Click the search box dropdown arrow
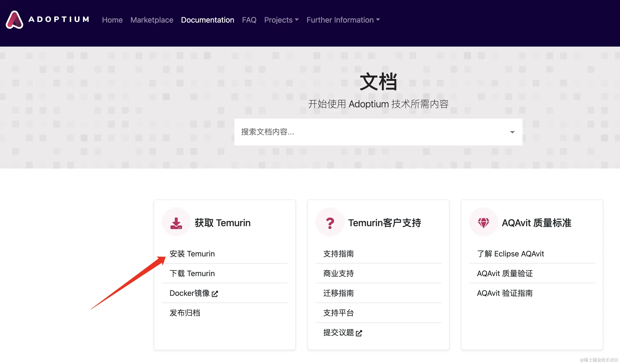Image resolution: width=620 pixels, height=364 pixels. 512,132
